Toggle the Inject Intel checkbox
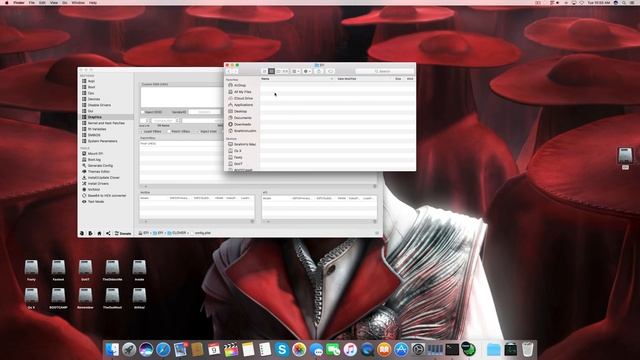This screenshot has height=360, width=640. click(x=198, y=131)
